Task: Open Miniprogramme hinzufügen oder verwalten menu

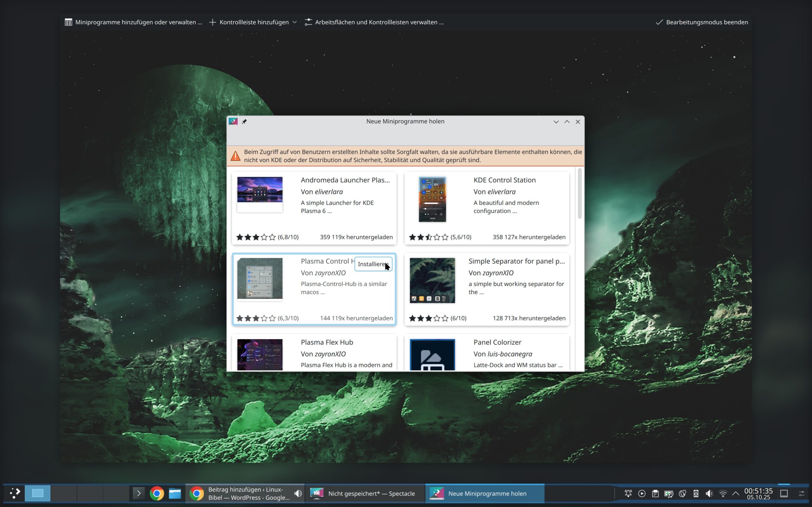Action: [134, 22]
